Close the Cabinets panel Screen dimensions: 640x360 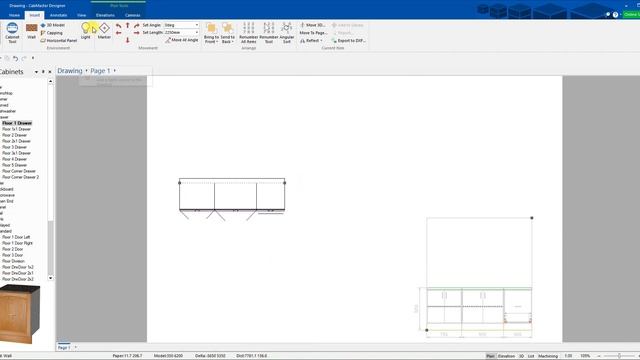pyautogui.click(x=50, y=72)
